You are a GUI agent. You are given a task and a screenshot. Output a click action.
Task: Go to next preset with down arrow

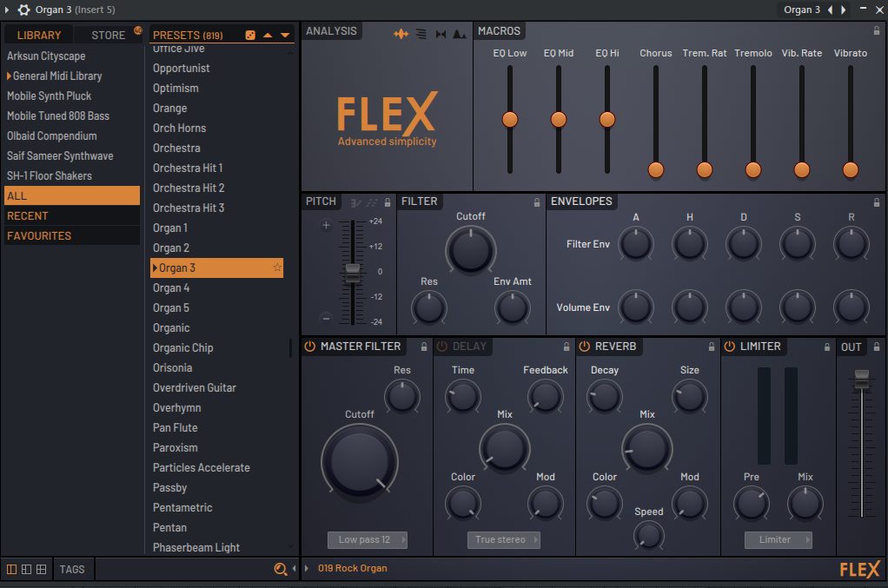coord(285,35)
